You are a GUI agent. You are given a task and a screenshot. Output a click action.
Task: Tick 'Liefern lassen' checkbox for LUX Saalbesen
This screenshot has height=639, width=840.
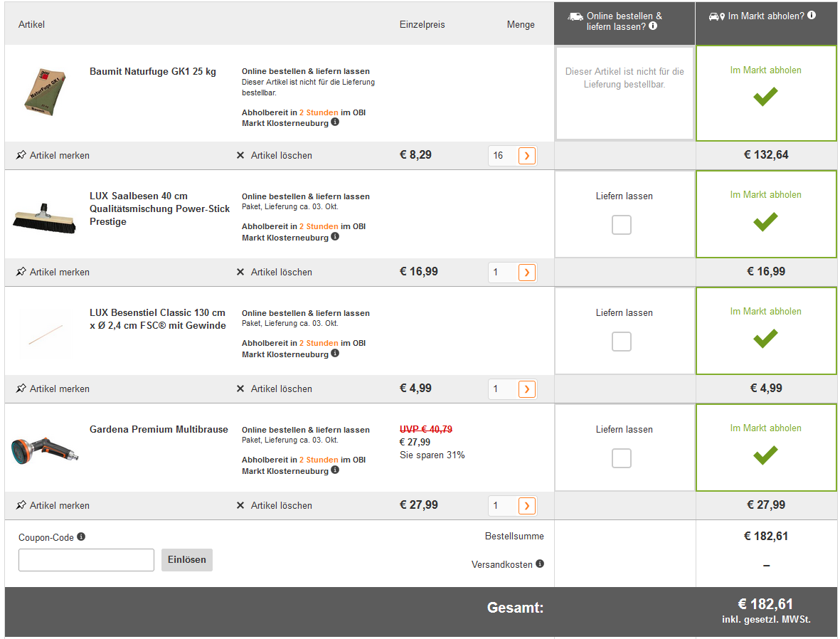pos(622,225)
